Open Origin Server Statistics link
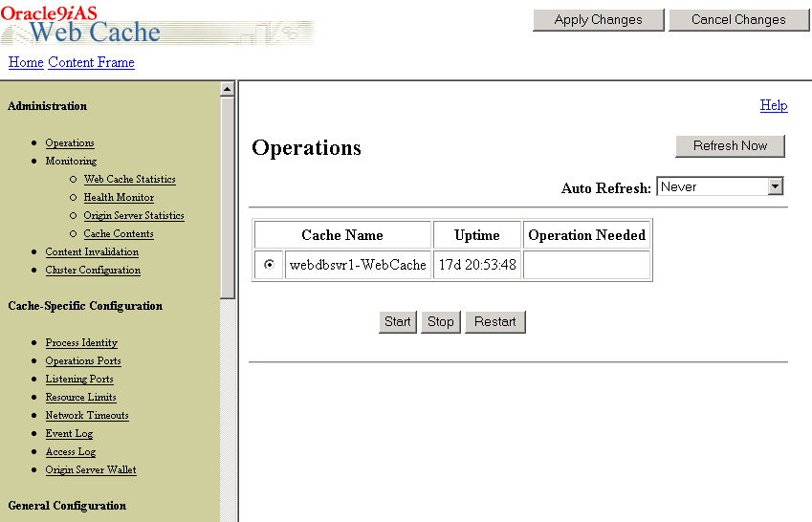 134,215
